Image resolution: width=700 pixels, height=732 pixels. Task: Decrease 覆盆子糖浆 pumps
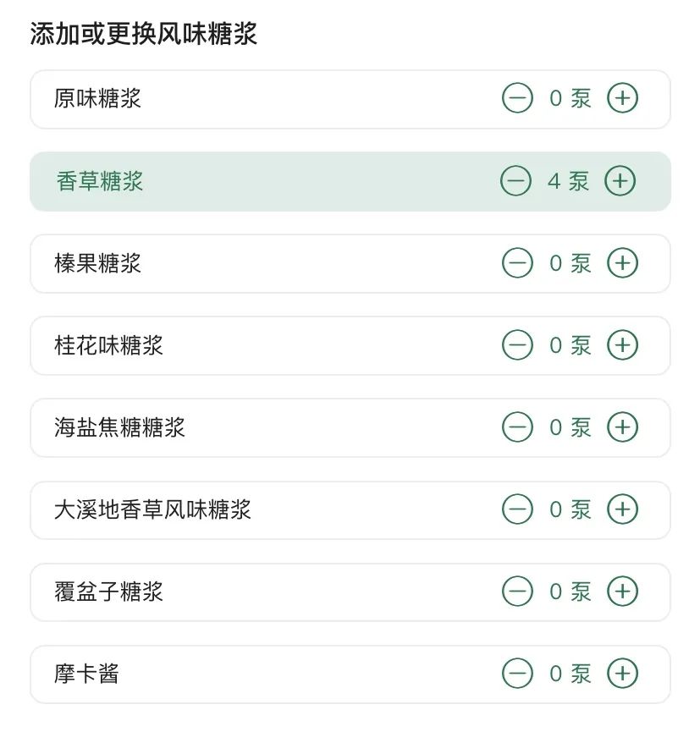517,592
